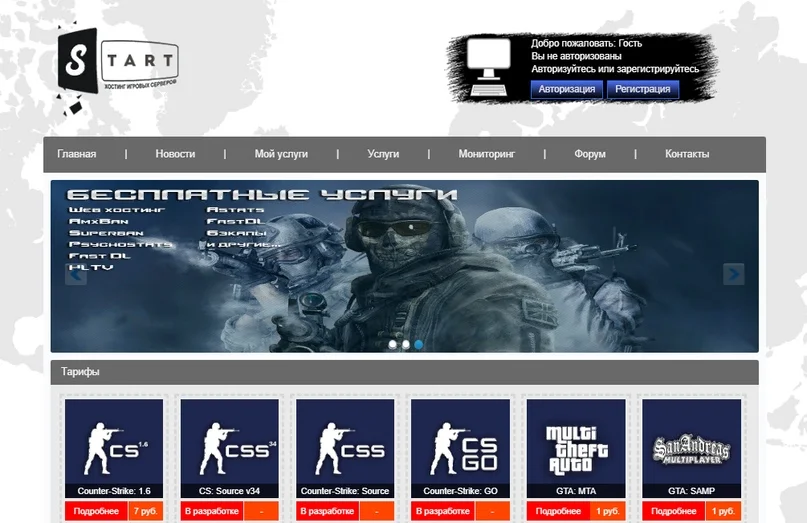
Task: Open Главная in navigation bar
Action: pyautogui.click(x=77, y=154)
